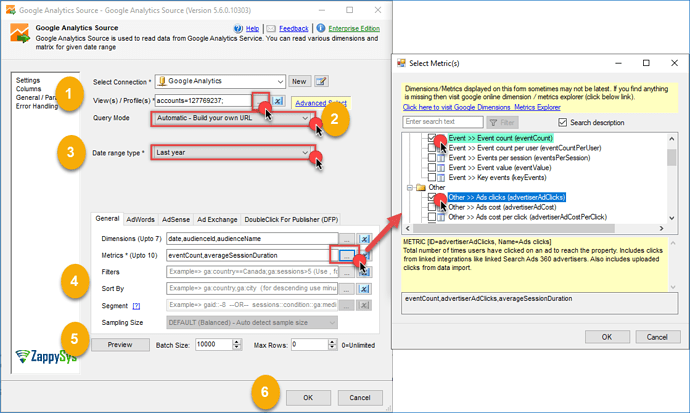Screen dimensions: 690x413
Task: Click the Enterprise Edition info icon
Action: pos(321,28)
